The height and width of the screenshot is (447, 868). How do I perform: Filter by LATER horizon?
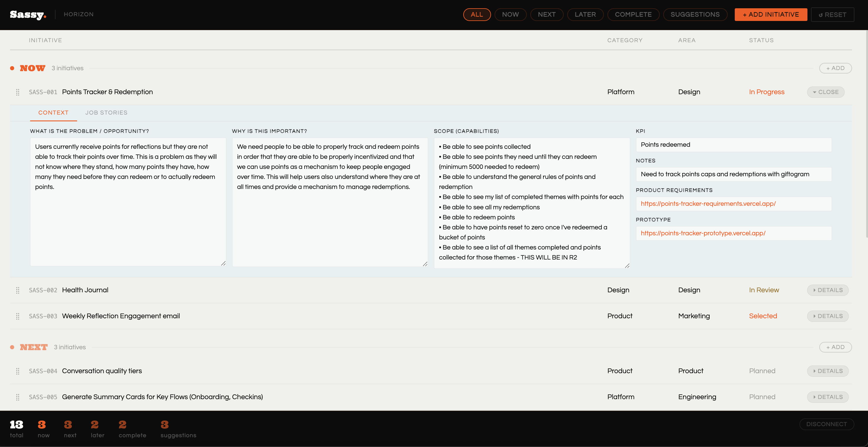(585, 14)
